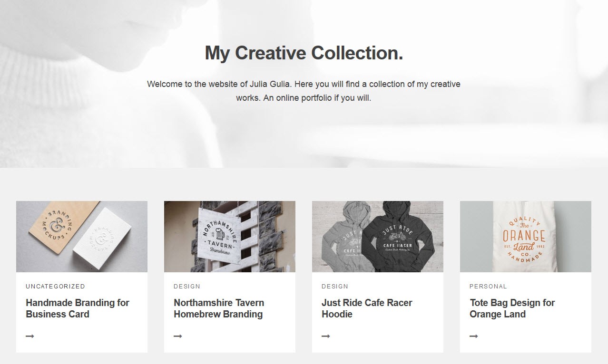Open the Northamshire Tavern sign thumbnail
The width and height of the screenshot is (608, 364).
(x=230, y=237)
